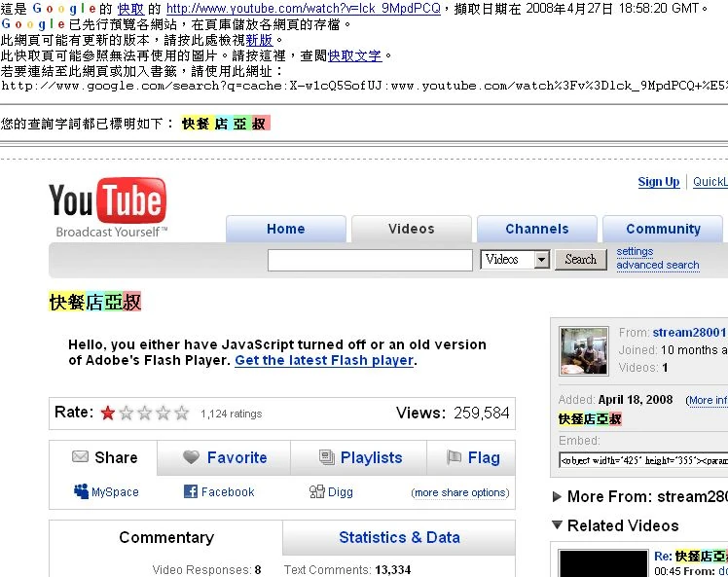
Task: Click the More info link
Action: pyautogui.click(x=708, y=400)
